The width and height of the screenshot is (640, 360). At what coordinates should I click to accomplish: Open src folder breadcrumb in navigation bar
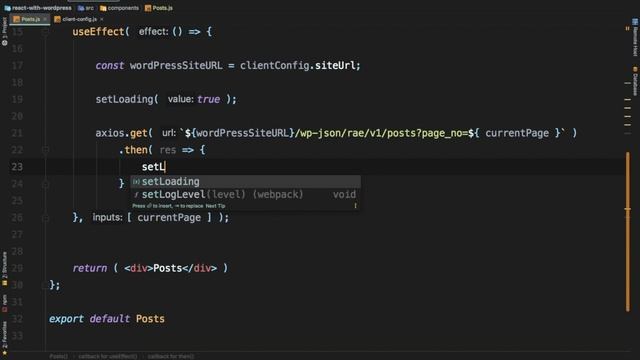[x=86, y=8]
